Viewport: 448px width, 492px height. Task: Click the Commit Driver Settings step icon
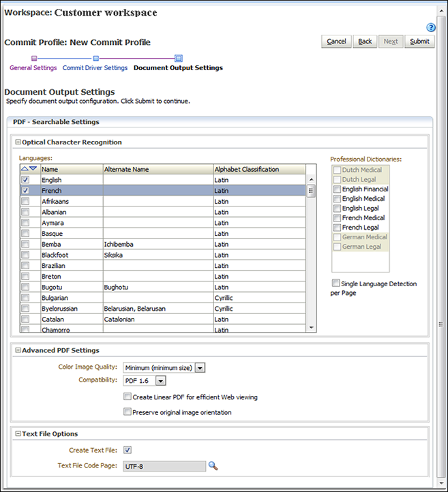pos(96,59)
